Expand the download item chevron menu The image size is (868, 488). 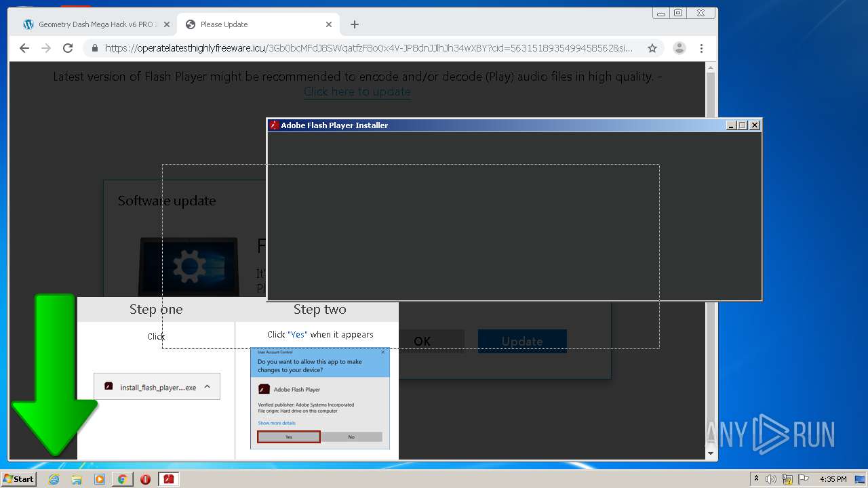tap(208, 386)
